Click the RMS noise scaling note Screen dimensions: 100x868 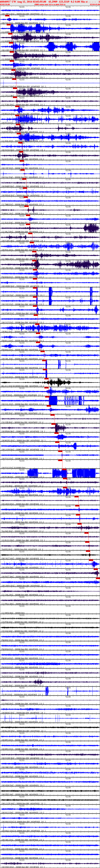tap(50, 4)
